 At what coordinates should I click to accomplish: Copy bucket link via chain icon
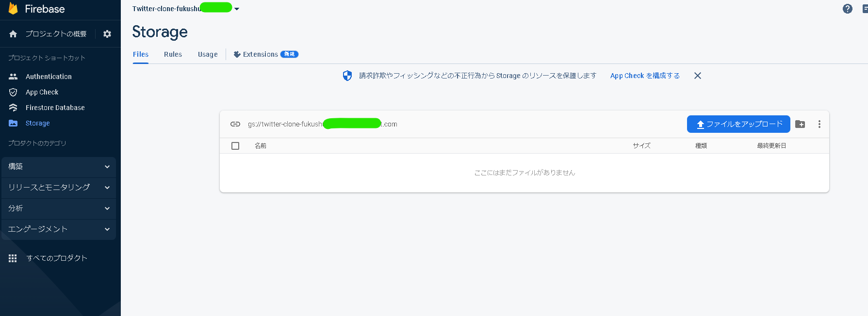tap(235, 124)
